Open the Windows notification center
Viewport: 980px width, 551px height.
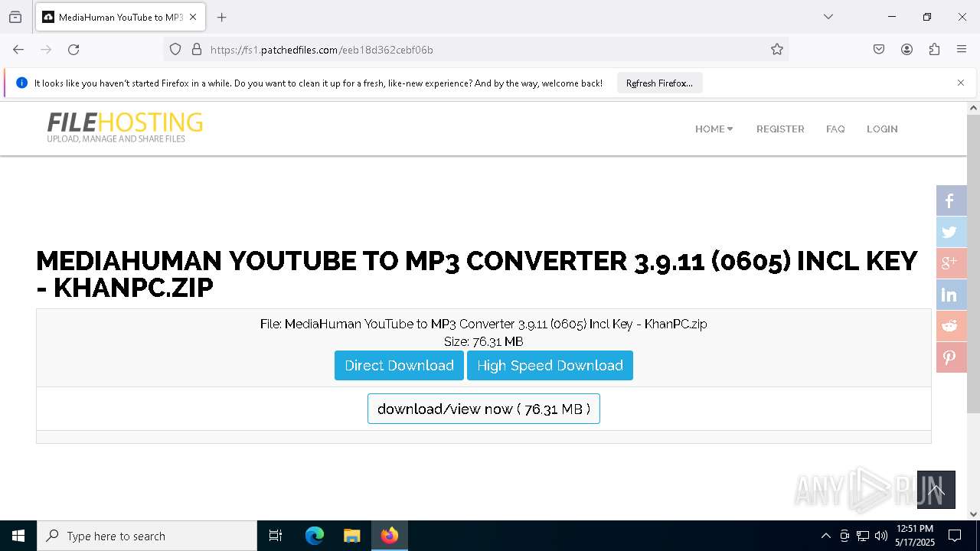pyautogui.click(x=955, y=536)
